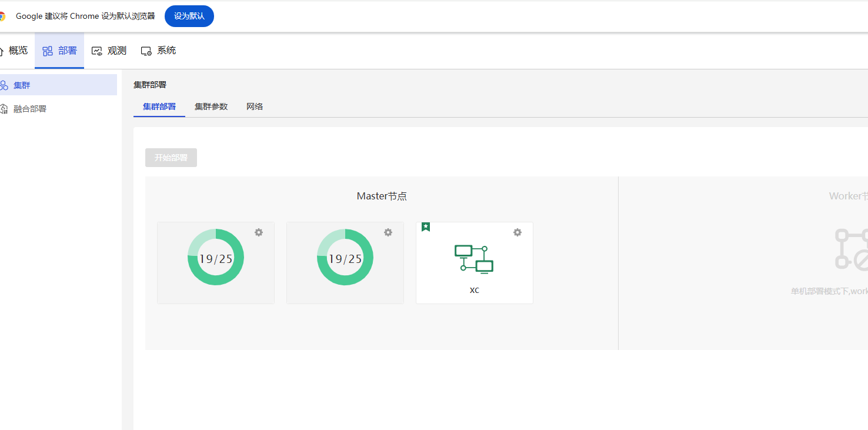Open settings gear on the first Master node card
Screen dimensions: 868x430
pyautogui.click(x=259, y=232)
